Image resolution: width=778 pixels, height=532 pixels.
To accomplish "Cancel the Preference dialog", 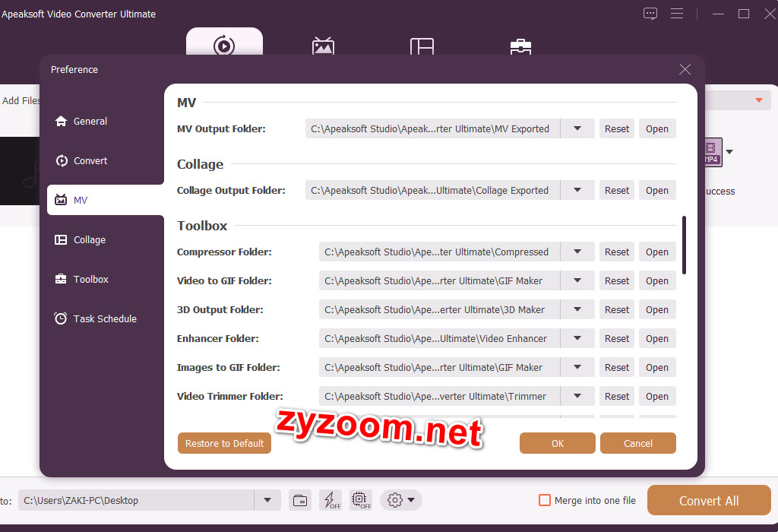I will (638, 443).
